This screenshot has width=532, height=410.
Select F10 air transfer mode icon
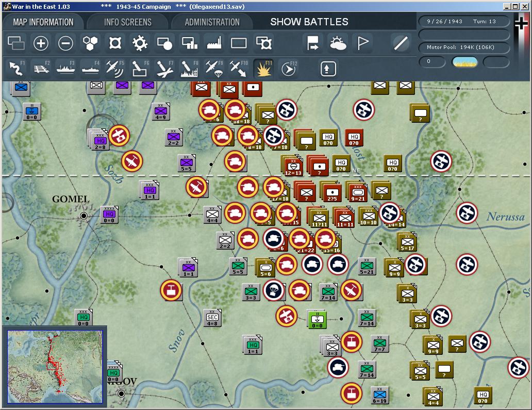point(239,68)
